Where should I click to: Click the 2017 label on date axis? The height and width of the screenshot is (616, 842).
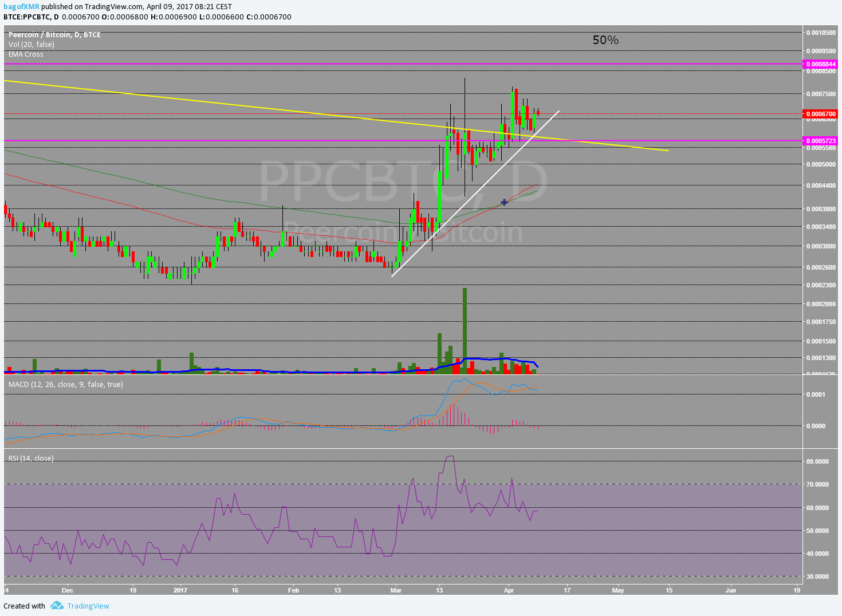pyautogui.click(x=180, y=590)
